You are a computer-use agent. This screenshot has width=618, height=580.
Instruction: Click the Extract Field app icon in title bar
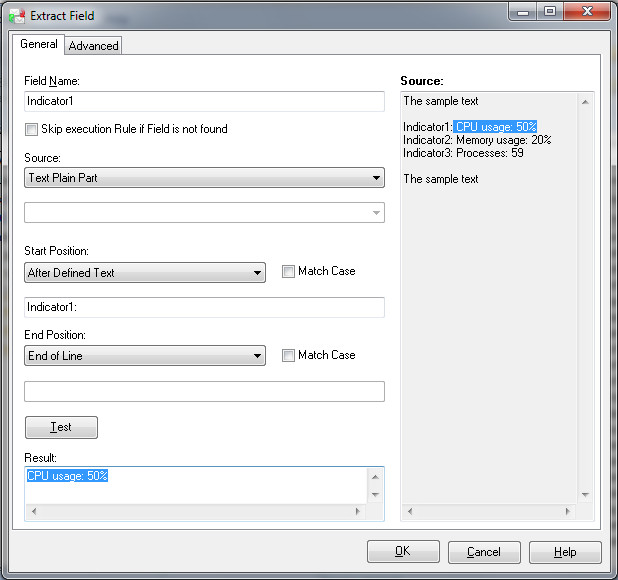[x=17, y=16]
